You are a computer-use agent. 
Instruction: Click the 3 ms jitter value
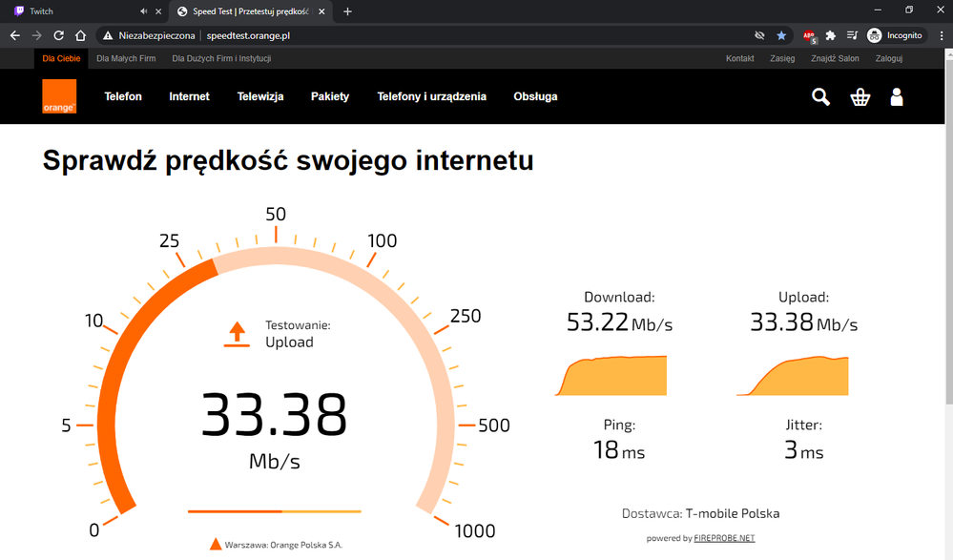(803, 450)
